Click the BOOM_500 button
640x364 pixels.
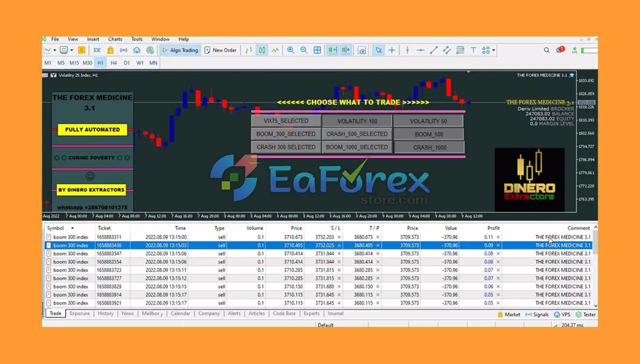pos(429,134)
